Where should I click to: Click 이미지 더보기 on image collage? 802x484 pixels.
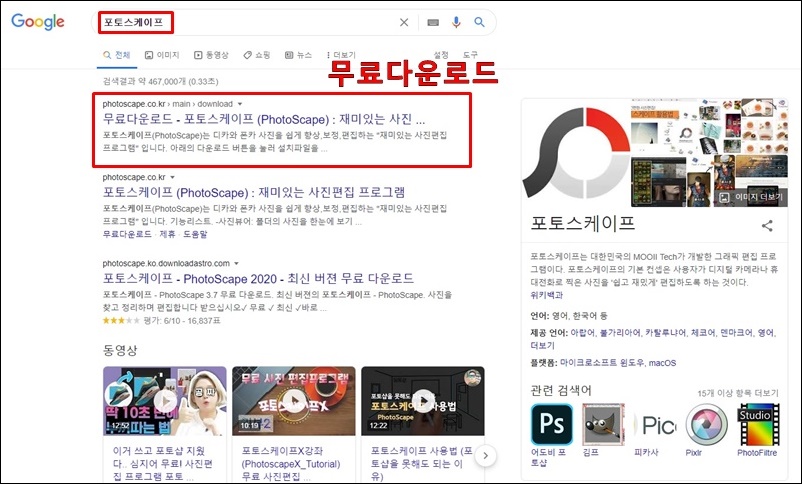click(751, 197)
